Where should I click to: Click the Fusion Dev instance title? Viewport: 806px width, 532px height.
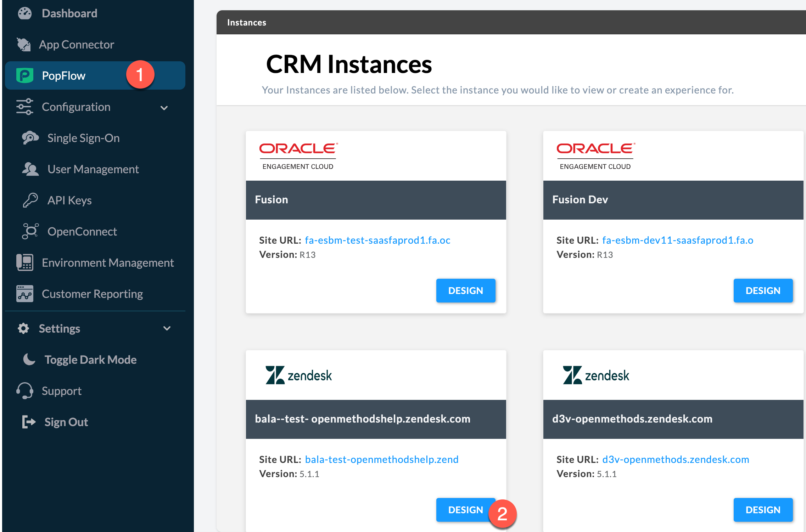coord(580,199)
